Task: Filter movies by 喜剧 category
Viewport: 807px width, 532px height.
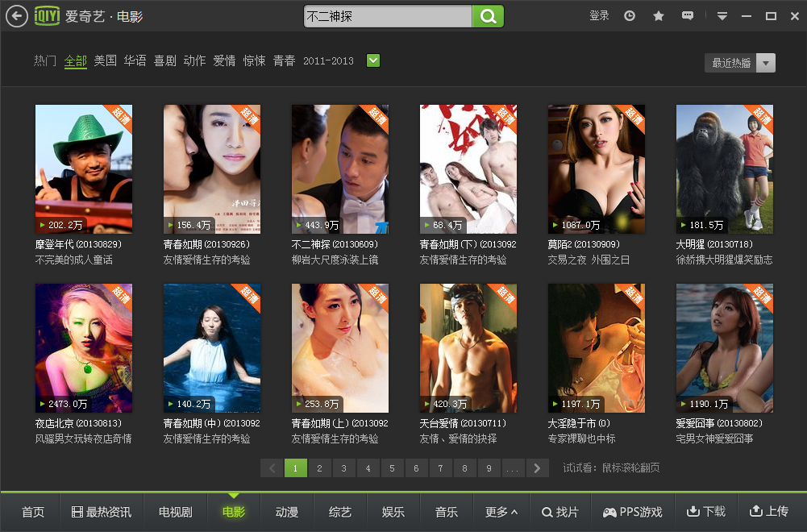Action: tap(164, 60)
